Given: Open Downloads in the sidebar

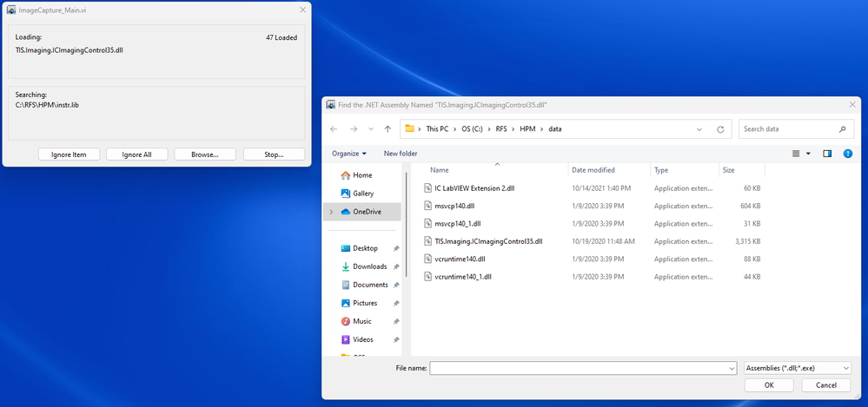Looking at the screenshot, I should click(x=369, y=266).
